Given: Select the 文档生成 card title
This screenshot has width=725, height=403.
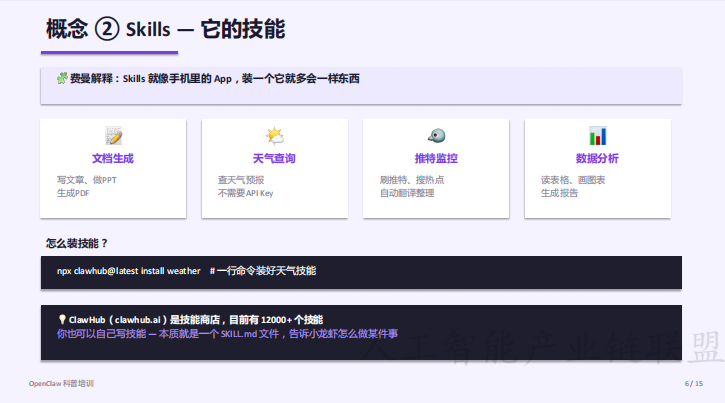Looking at the screenshot, I should (113, 159).
